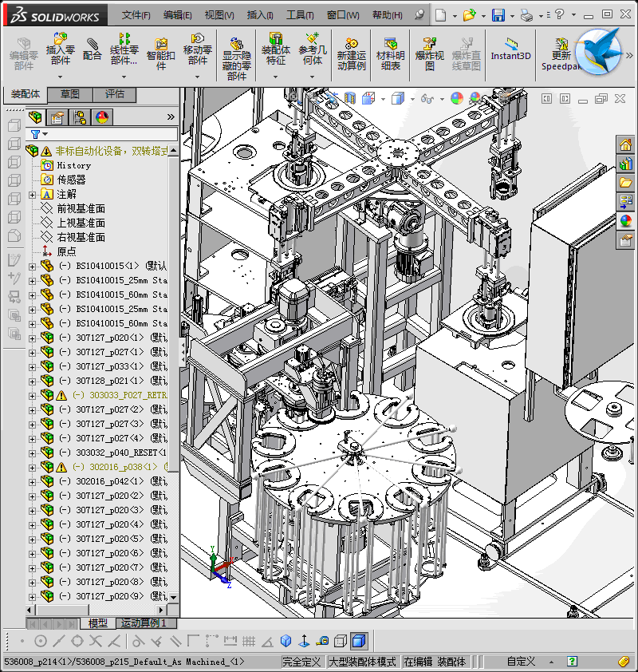
Task: Click the Save disk icon
Action: [498, 15]
